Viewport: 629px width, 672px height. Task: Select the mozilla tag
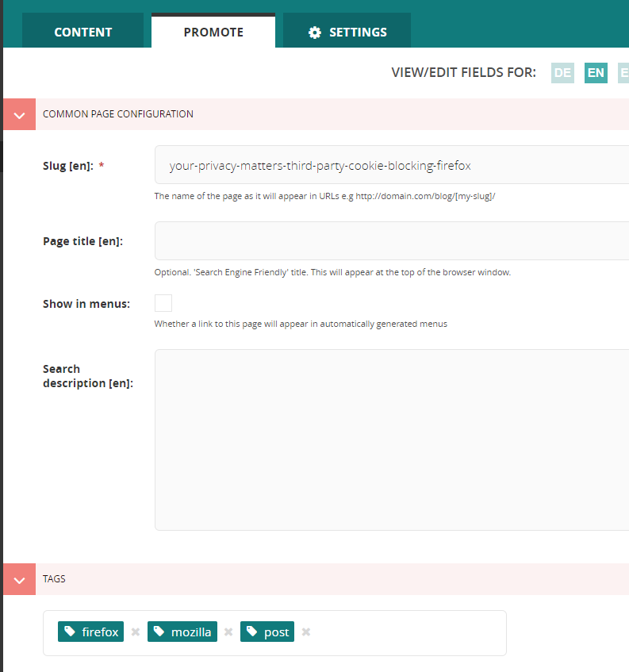(182, 632)
